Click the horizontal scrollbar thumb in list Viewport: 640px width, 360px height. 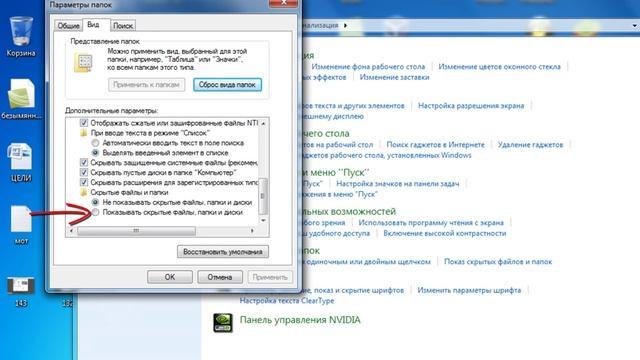tap(136, 231)
